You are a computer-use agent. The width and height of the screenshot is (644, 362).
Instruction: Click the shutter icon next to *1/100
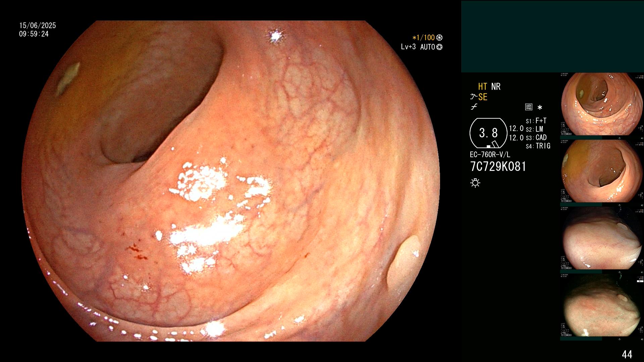click(x=439, y=38)
